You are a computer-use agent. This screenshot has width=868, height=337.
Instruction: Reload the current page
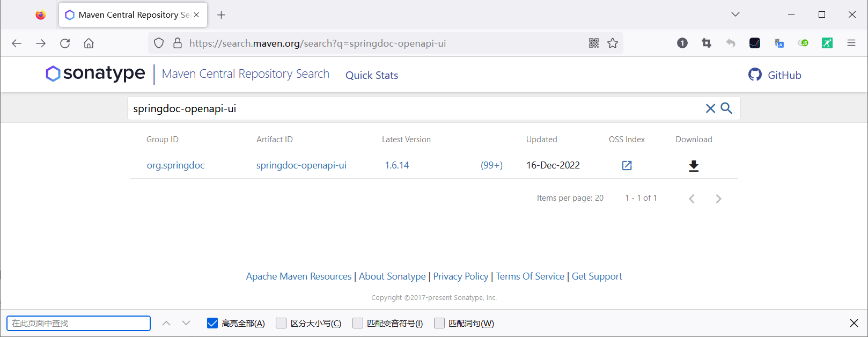coord(65,43)
